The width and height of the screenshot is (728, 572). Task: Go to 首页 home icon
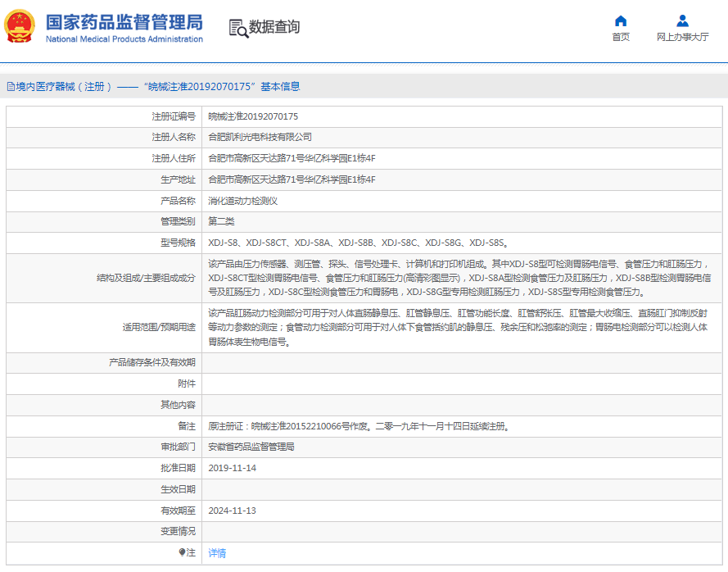621,21
